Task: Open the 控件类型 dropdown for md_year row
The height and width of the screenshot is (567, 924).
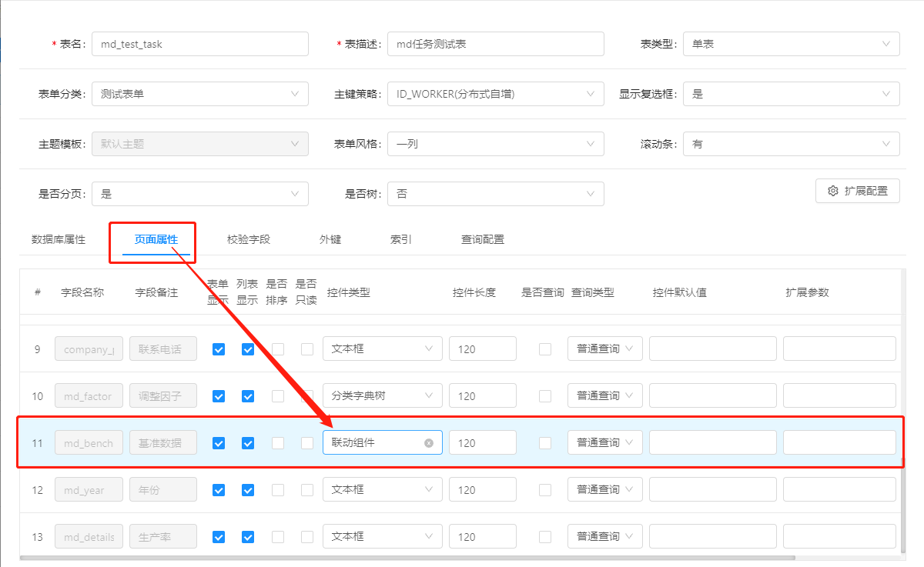Action: coord(382,489)
